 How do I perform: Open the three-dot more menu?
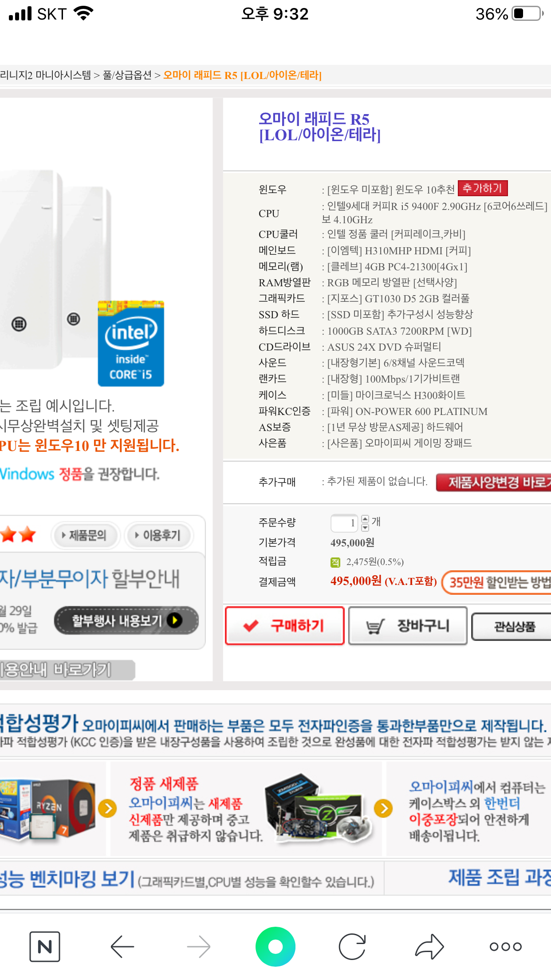click(x=506, y=947)
